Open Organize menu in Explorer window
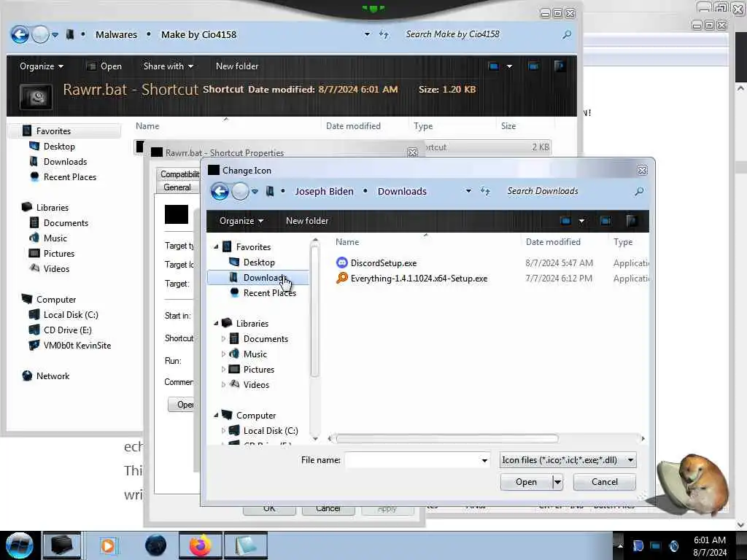Image resolution: width=747 pixels, height=560 pixels. coord(42,66)
